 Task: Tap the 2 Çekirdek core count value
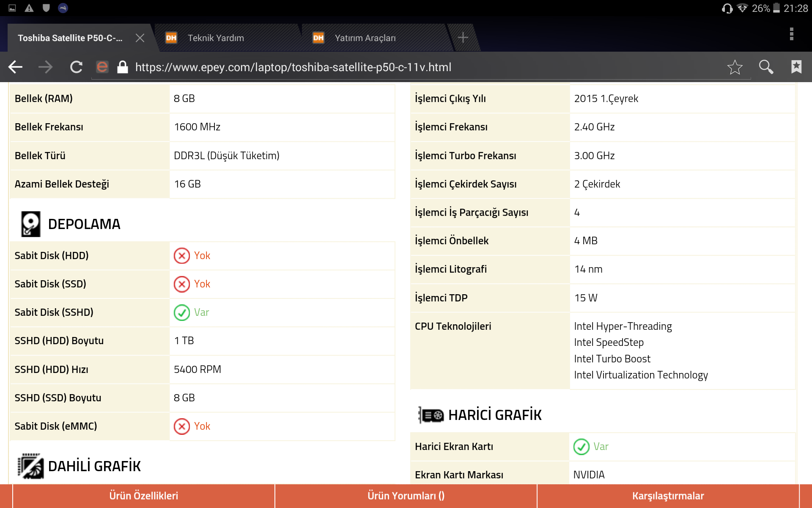point(597,184)
